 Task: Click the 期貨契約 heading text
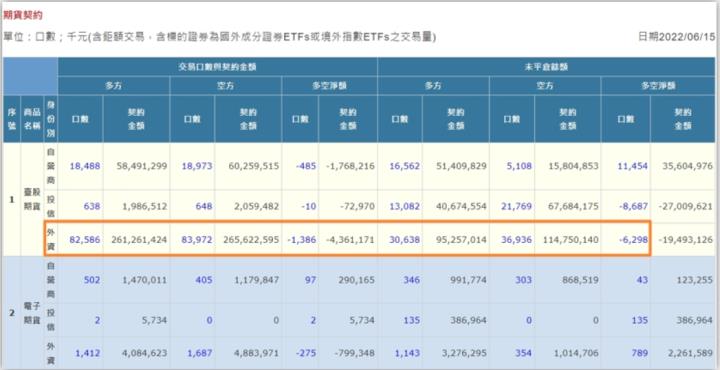[23, 16]
